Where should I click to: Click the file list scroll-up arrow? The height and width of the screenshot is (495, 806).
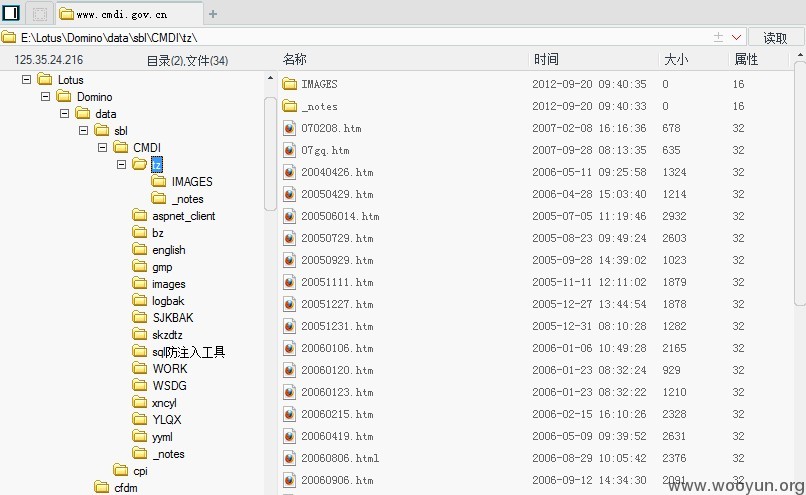(800, 54)
